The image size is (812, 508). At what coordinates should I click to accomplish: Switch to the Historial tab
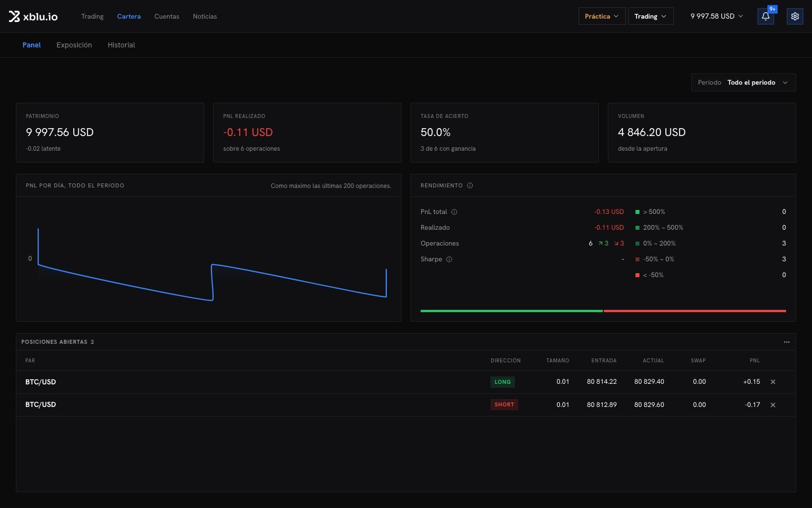121,45
